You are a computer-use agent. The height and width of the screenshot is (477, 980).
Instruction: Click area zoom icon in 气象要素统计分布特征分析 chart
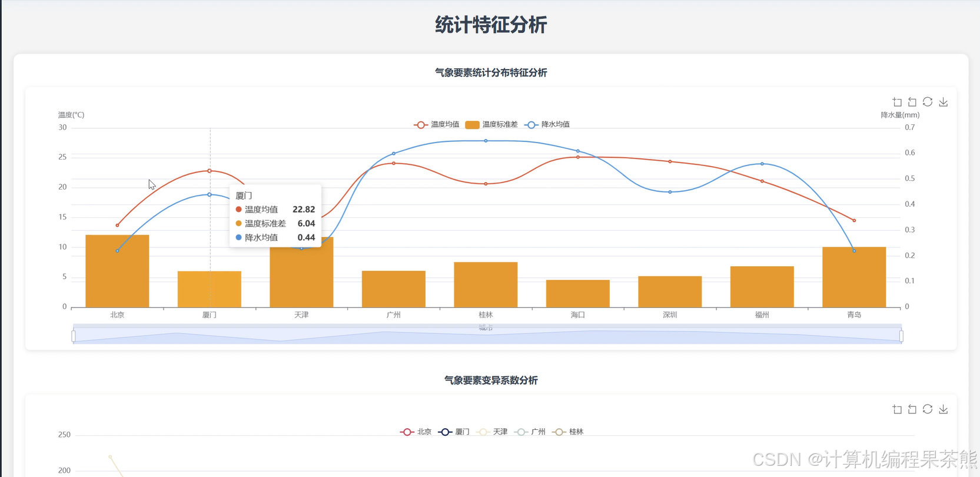coord(897,102)
